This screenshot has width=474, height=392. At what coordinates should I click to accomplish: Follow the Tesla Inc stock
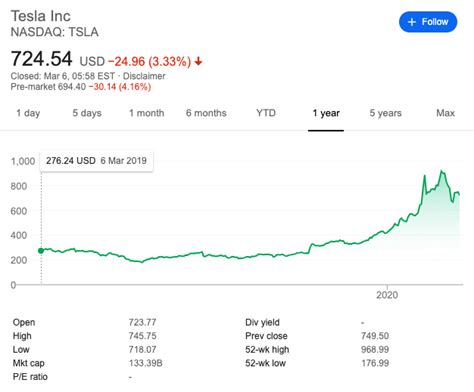(428, 22)
